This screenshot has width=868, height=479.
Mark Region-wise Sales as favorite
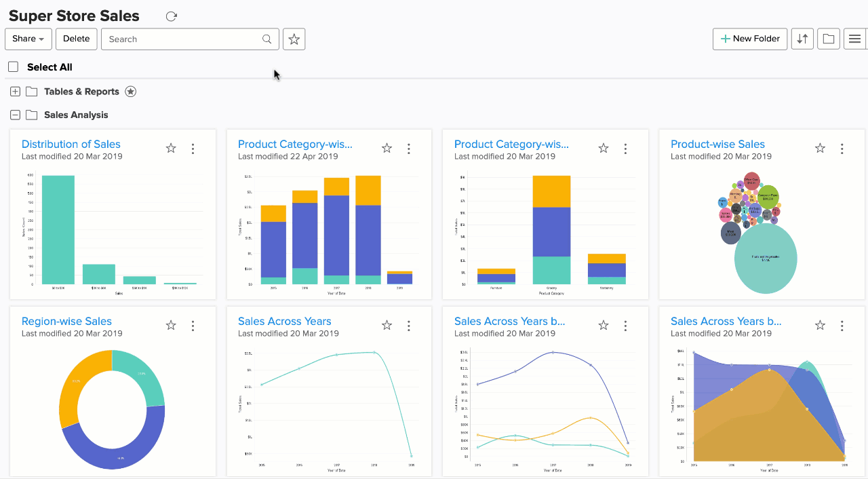pyautogui.click(x=171, y=326)
